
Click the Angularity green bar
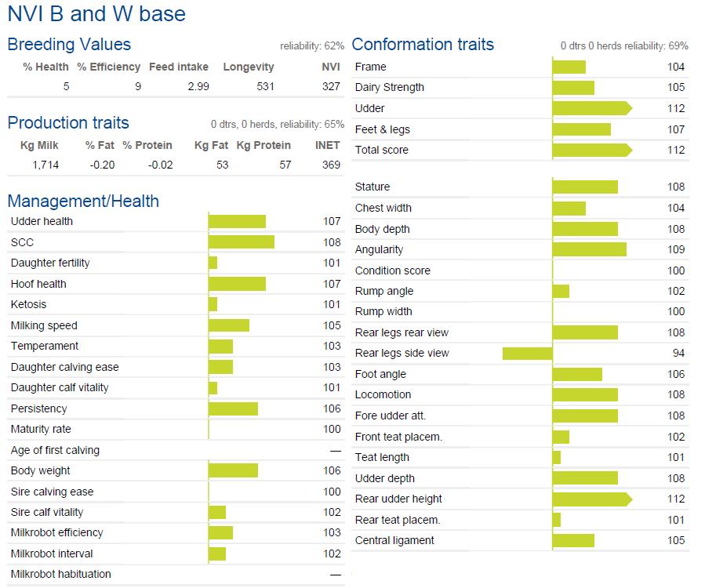tap(590, 249)
